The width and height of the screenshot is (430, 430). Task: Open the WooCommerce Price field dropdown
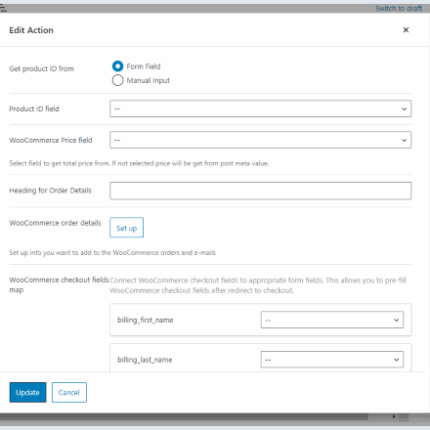pyautogui.click(x=260, y=140)
